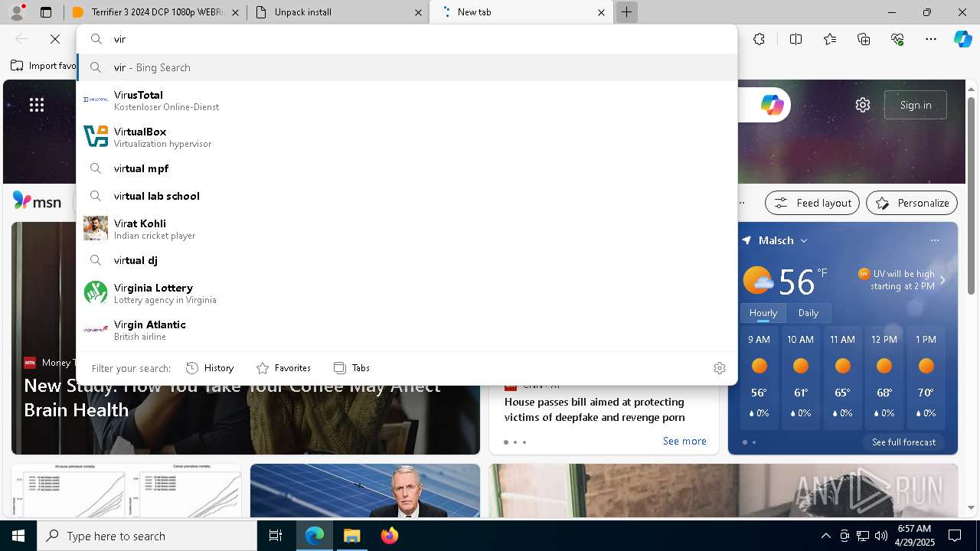Launch Firefox from taskbar
980x551 pixels.
389,536
